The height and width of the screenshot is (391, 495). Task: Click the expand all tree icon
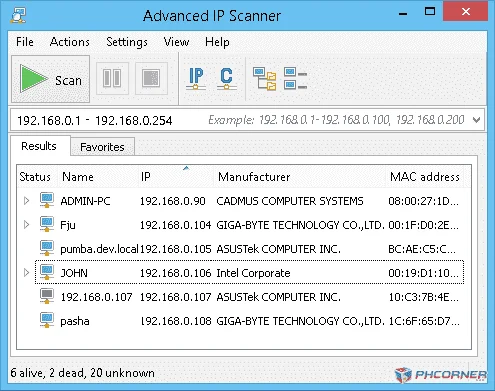(265, 79)
